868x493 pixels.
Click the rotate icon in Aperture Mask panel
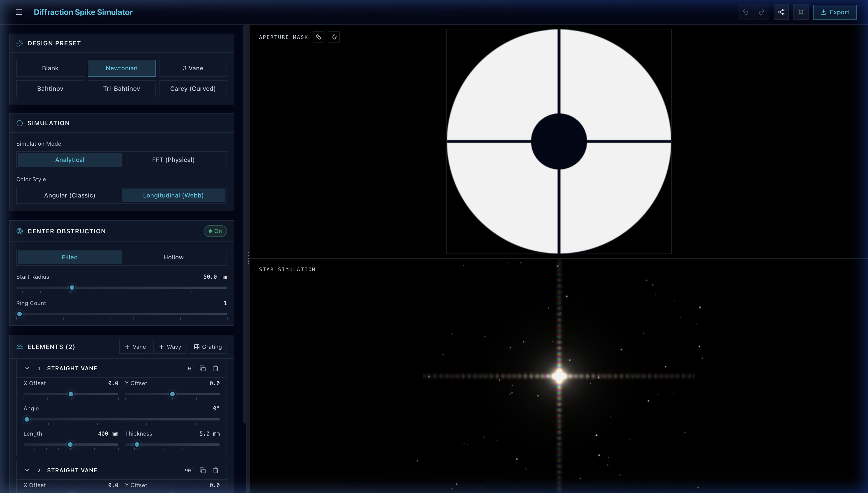[x=334, y=37]
